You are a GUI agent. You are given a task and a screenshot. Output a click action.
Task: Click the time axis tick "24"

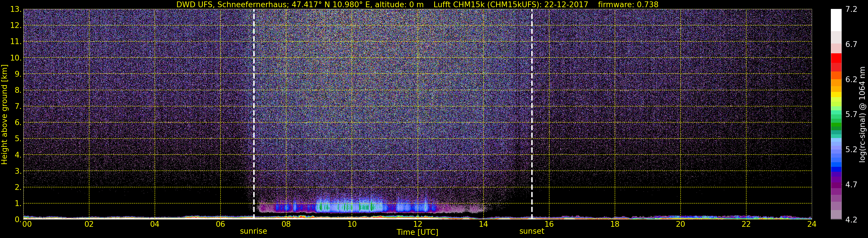pyautogui.click(x=812, y=224)
